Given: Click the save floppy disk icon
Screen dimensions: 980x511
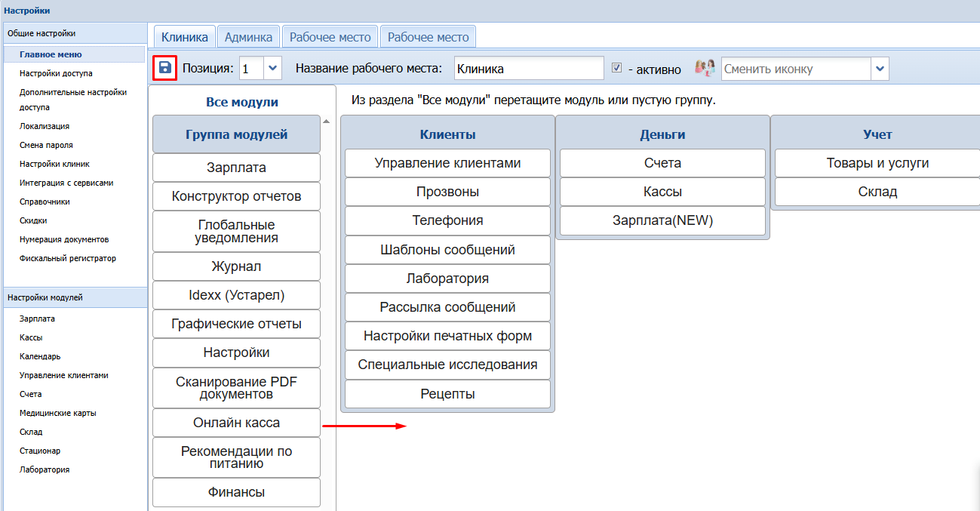Looking at the screenshot, I should coord(164,68).
